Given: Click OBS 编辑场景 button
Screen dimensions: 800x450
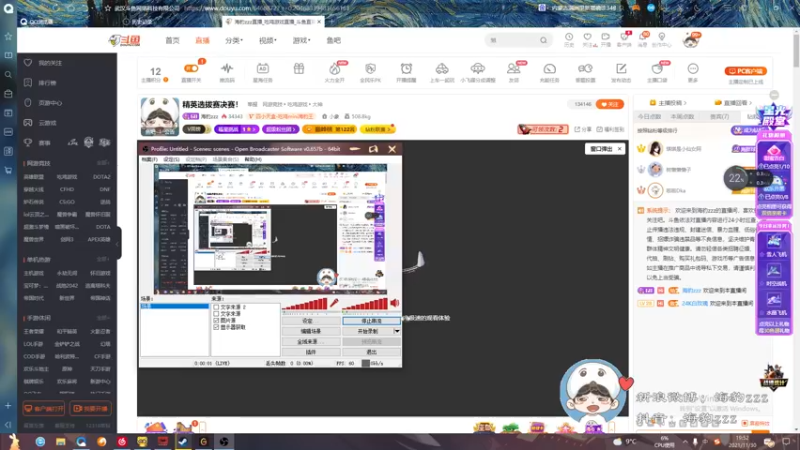Looking at the screenshot, I should (x=311, y=331).
